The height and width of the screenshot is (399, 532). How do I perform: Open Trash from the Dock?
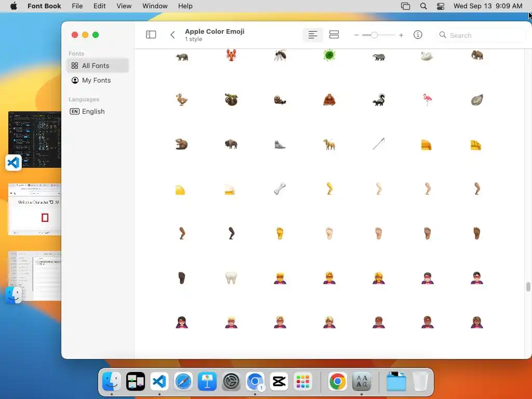tap(420, 381)
